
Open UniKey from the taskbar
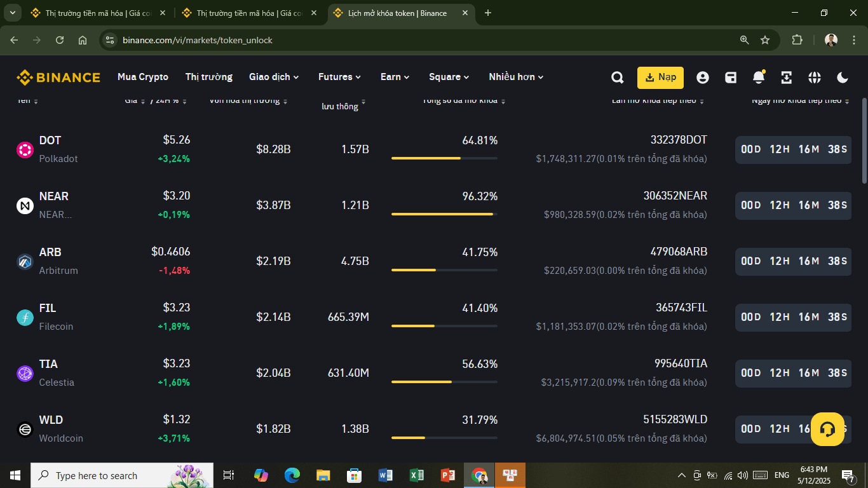pos(510,475)
